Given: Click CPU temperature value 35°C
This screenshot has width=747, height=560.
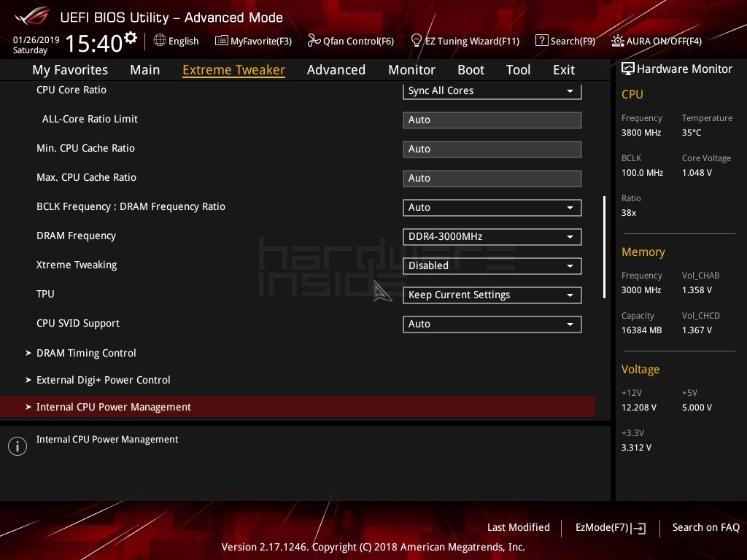Looking at the screenshot, I should click(692, 133).
